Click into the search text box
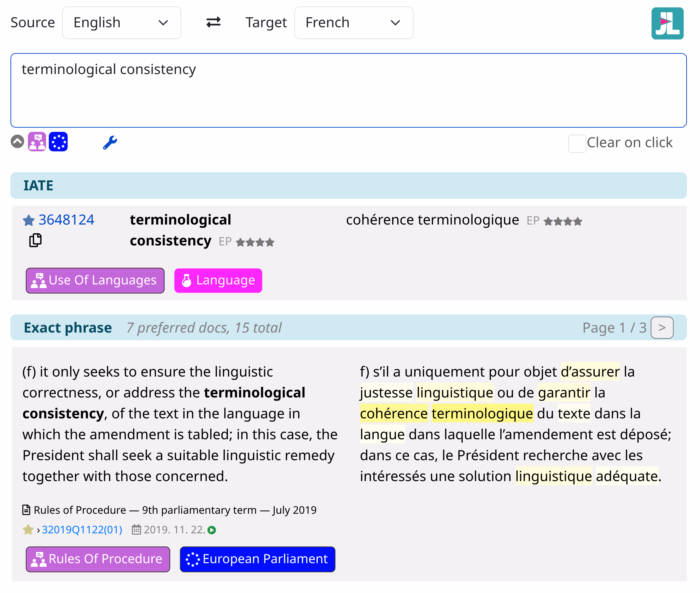This screenshot has width=700, height=593. click(x=348, y=90)
